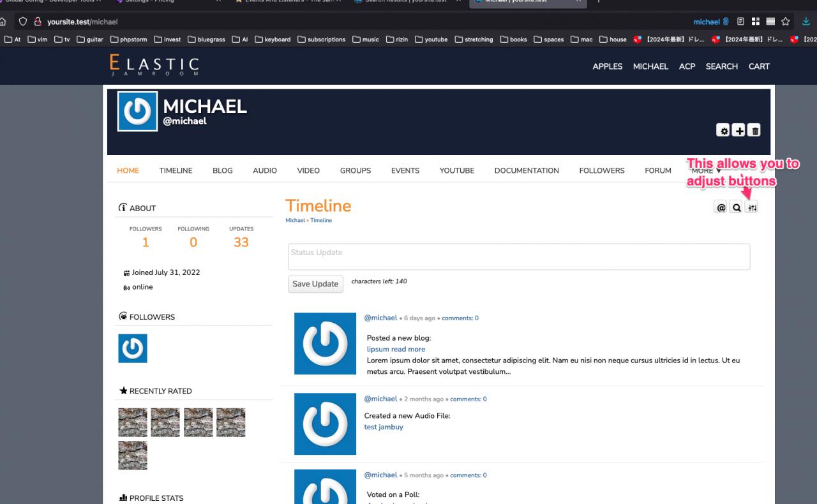Select CART in the top navigation
This screenshot has height=504, width=817.
pyautogui.click(x=759, y=66)
